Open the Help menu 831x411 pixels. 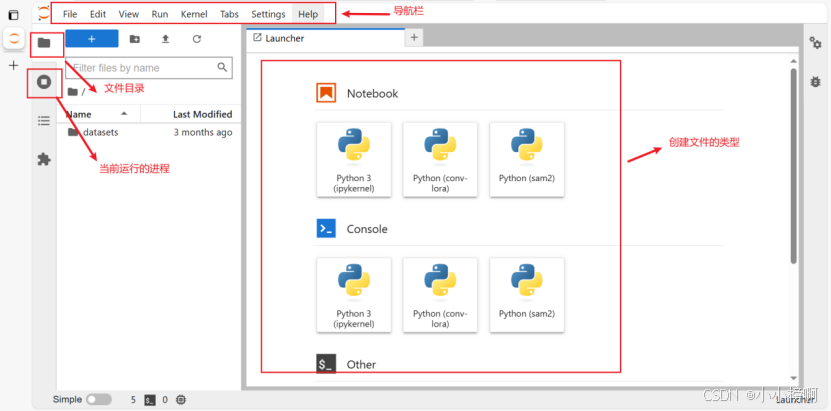pyautogui.click(x=308, y=14)
